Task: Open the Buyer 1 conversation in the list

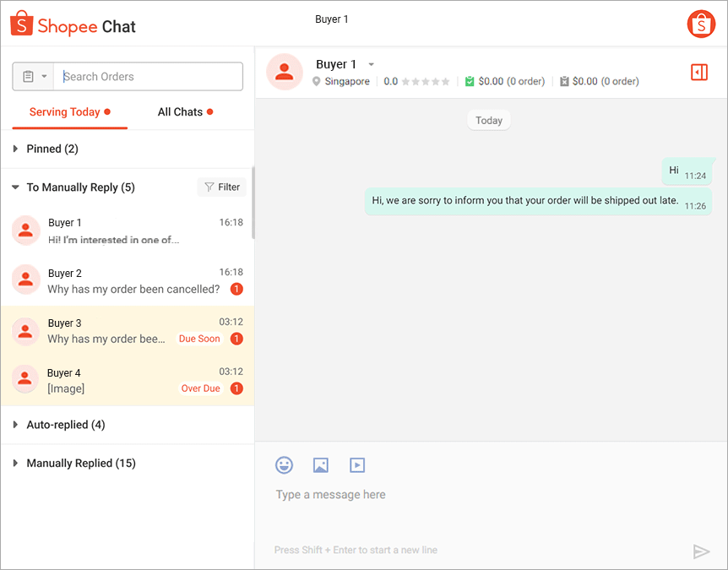Action: pos(128,231)
